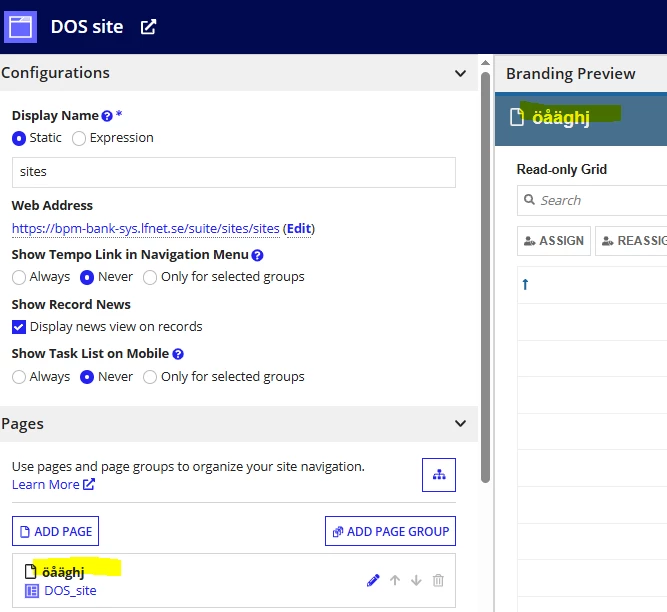Open Show Task List on Mobile help icon
The width and height of the screenshot is (667, 612).
pos(178,354)
